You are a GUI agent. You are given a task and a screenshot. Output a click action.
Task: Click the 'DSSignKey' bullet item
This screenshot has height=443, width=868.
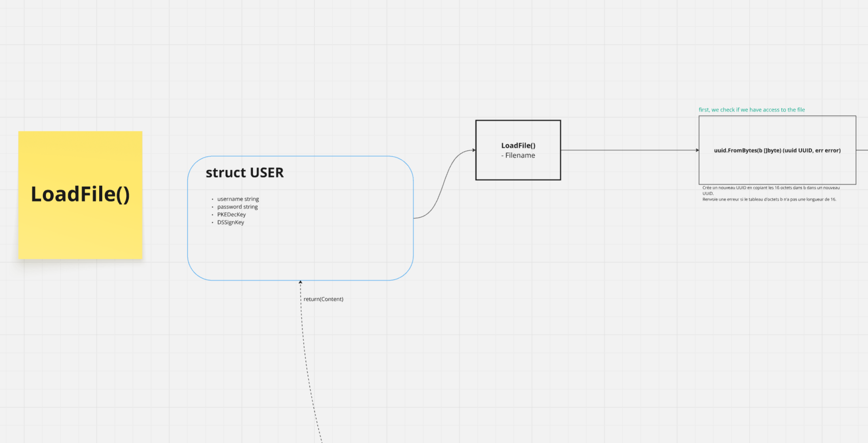pos(231,222)
